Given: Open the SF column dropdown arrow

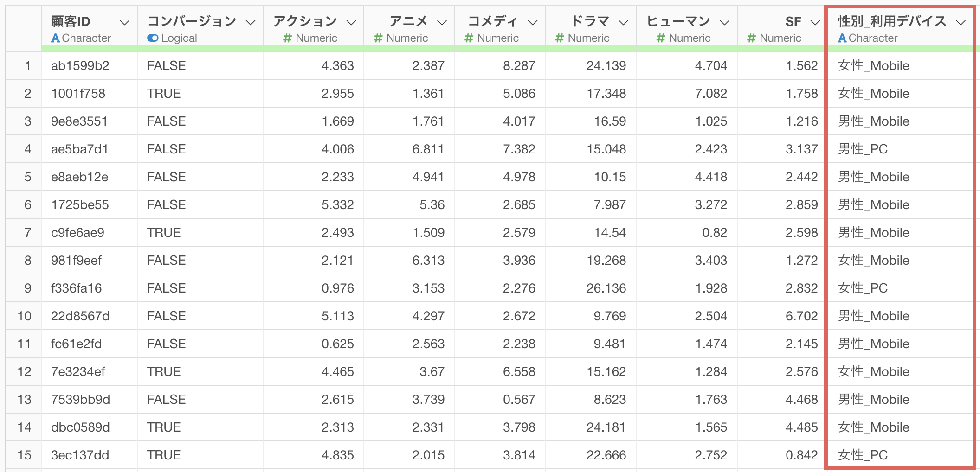Looking at the screenshot, I should click(815, 22).
